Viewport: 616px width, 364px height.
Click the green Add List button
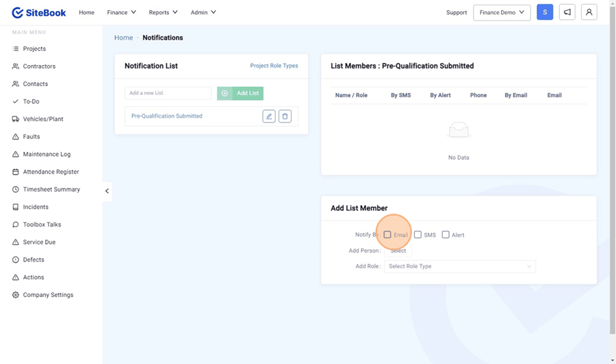[240, 93]
